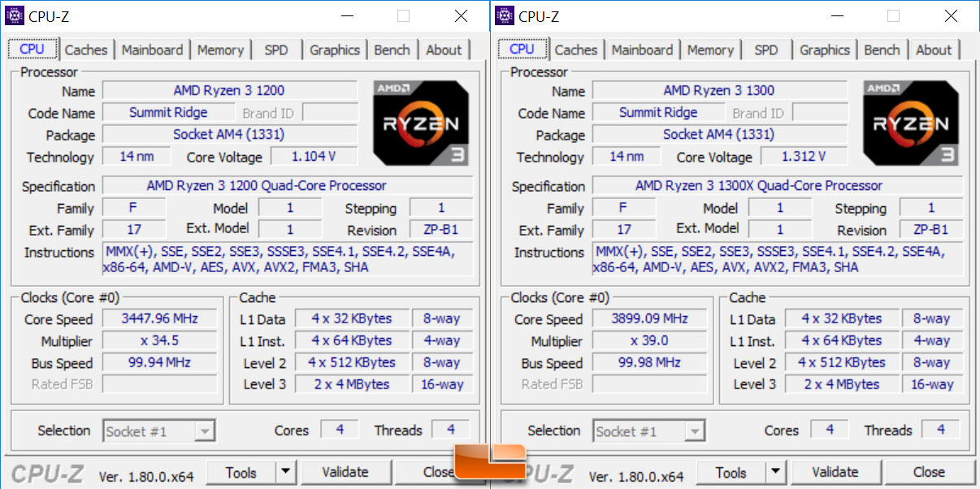Open the Graphics tab on right window
This screenshot has height=489, width=980.
pos(824,50)
